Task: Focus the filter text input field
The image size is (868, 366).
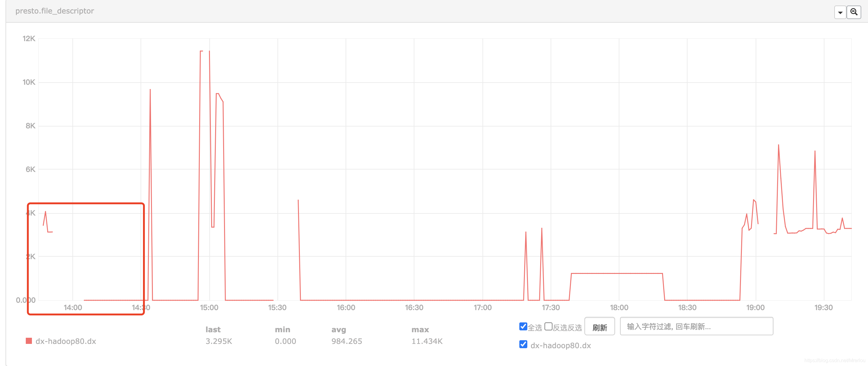Action: pyautogui.click(x=696, y=326)
